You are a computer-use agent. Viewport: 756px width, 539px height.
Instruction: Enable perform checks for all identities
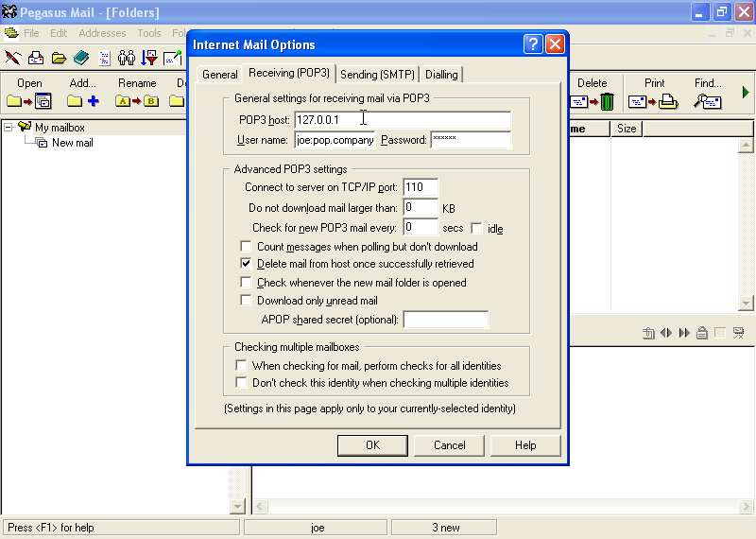click(241, 365)
